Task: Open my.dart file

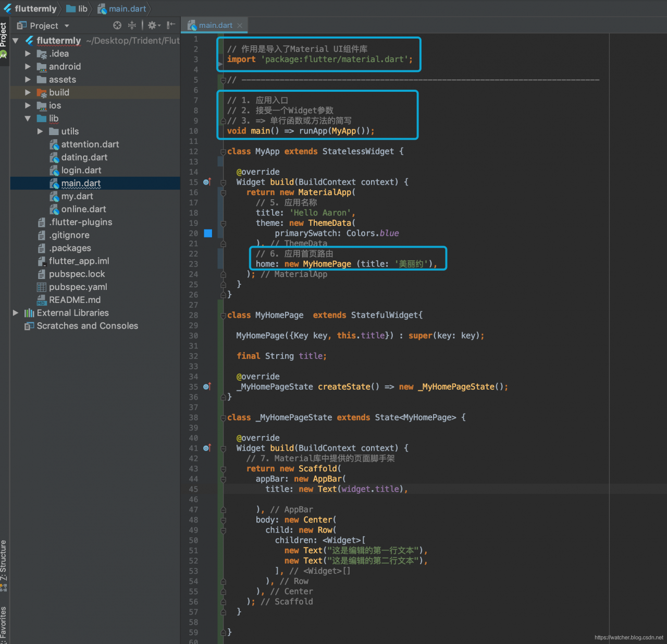Action: click(77, 196)
